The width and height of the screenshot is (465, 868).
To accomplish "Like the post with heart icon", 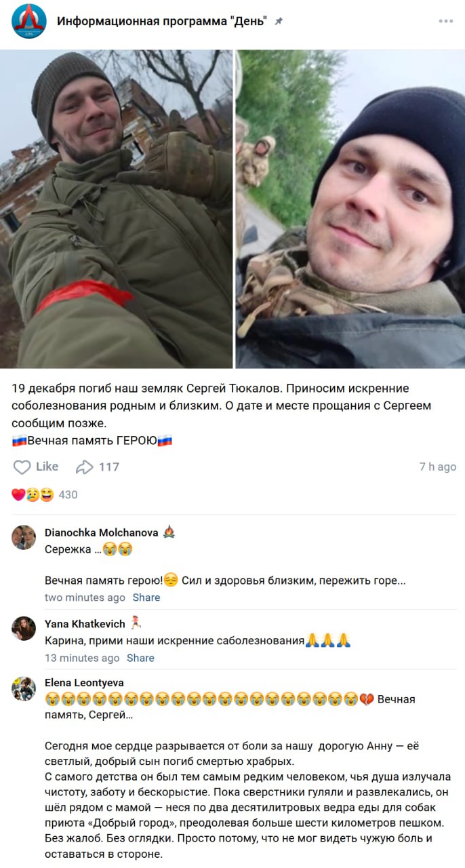I will [22, 467].
